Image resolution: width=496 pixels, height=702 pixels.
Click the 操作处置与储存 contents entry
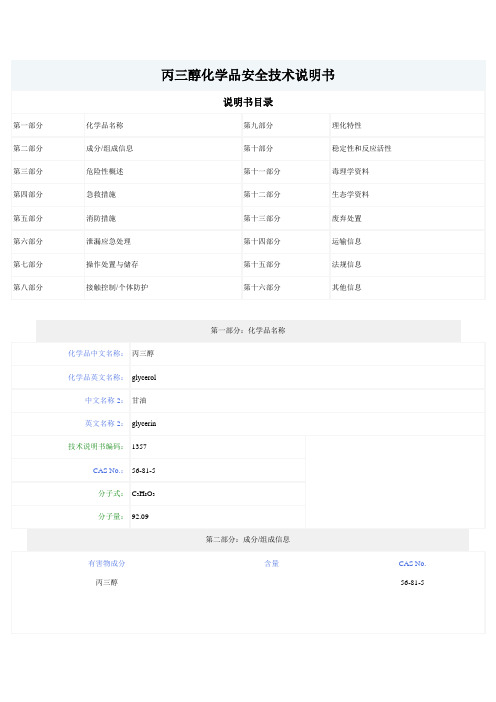point(112,264)
